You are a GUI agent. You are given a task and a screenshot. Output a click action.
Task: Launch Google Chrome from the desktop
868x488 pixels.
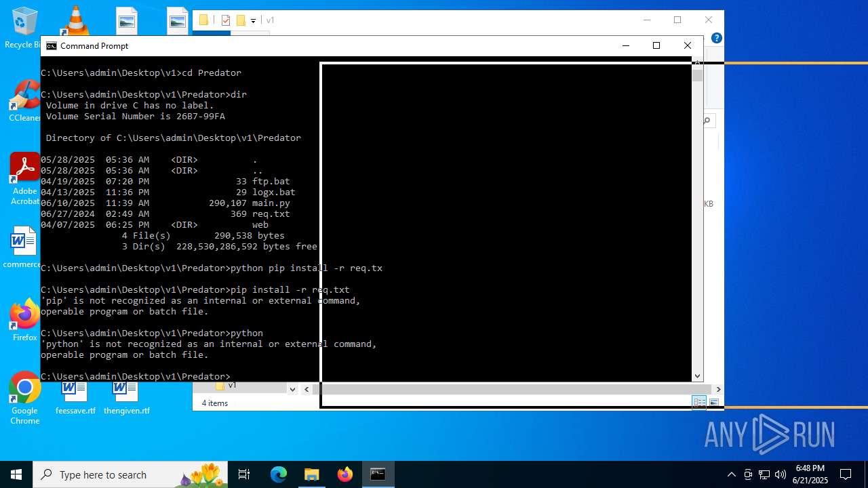click(24, 399)
